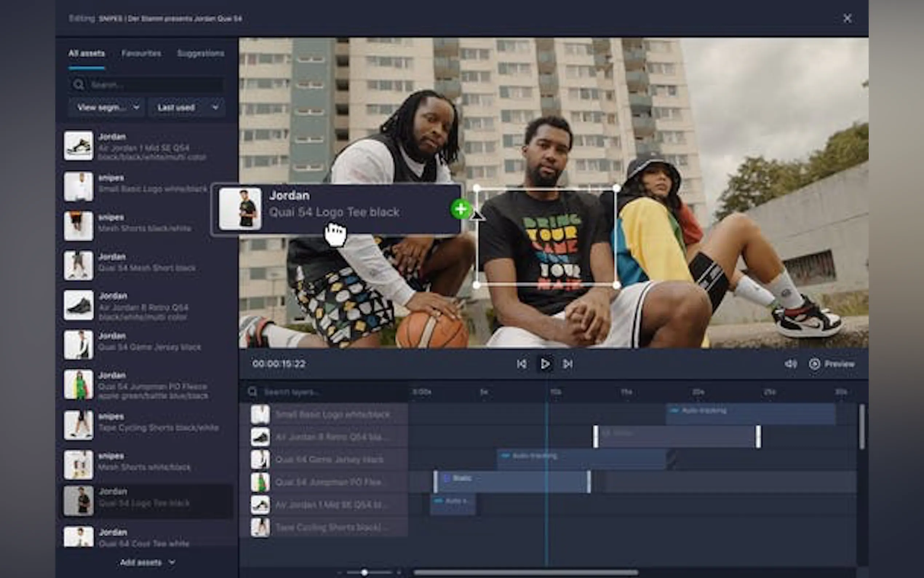Click left trim handle of Air Jordan 8 clip
Screen dimensions: 924x578
[596, 437]
